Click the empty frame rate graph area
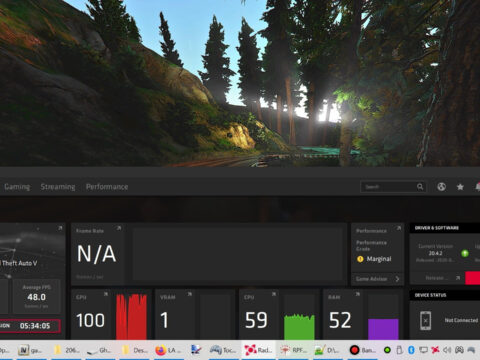 (238, 254)
